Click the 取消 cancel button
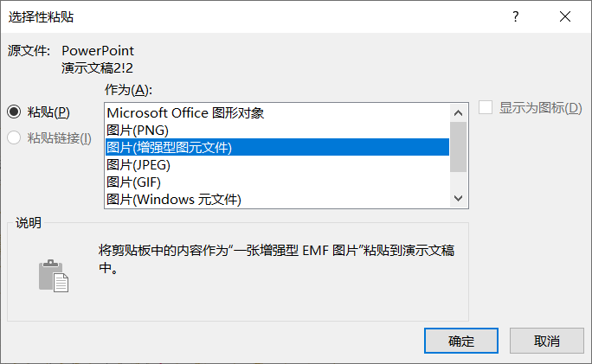The image size is (592, 364). (x=547, y=341)
